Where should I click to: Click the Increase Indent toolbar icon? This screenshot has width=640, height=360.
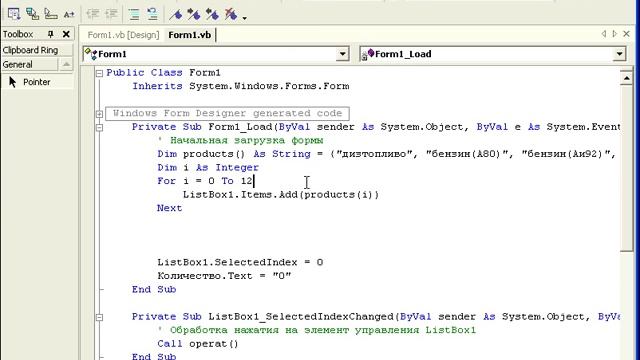click(111, 14)
